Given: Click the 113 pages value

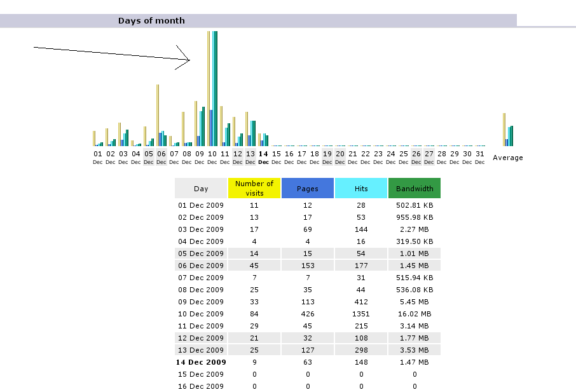Looking at the screenshot, I should pyautogui.click(x=308, y=302).
